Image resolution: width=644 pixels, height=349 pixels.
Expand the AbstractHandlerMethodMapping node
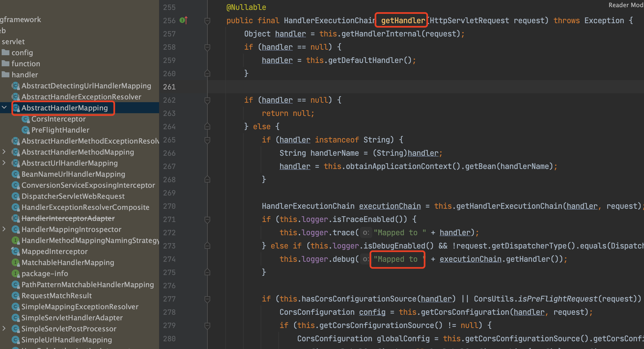point(4,152)
